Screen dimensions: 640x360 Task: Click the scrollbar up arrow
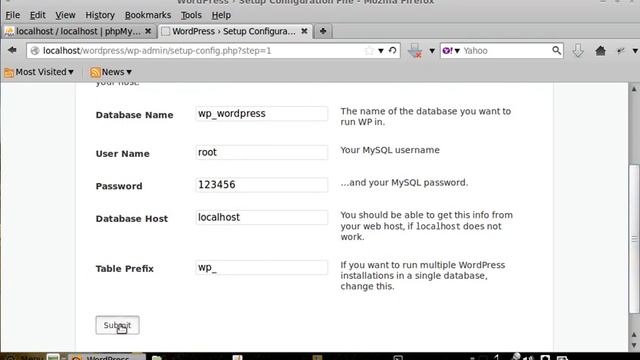coord(634,89)
